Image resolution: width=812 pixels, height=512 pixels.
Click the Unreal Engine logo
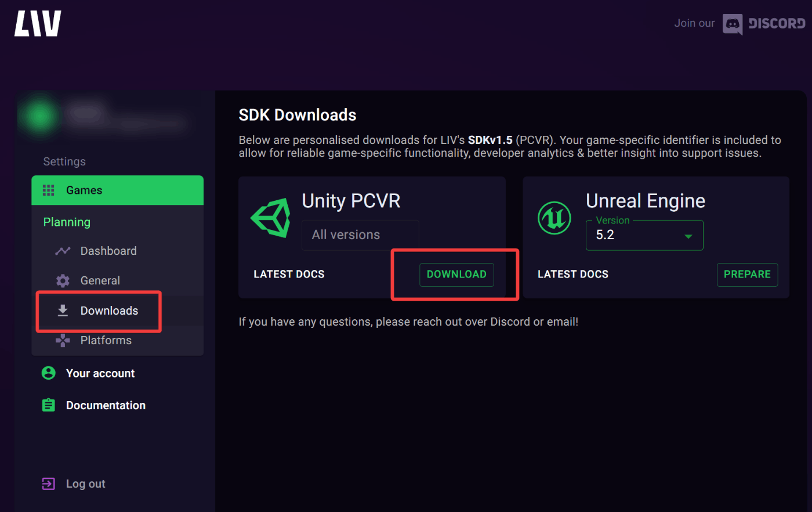tap(554, 218)
